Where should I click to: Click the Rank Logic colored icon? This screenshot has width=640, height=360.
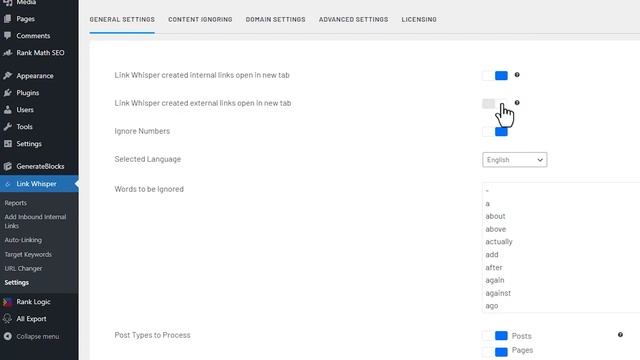[7, 302]
